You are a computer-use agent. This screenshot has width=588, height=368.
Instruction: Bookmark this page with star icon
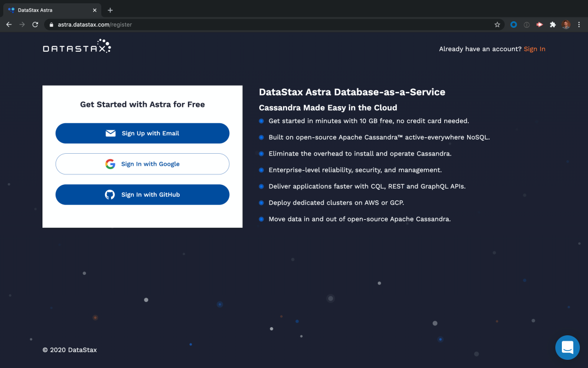[497, 25]
